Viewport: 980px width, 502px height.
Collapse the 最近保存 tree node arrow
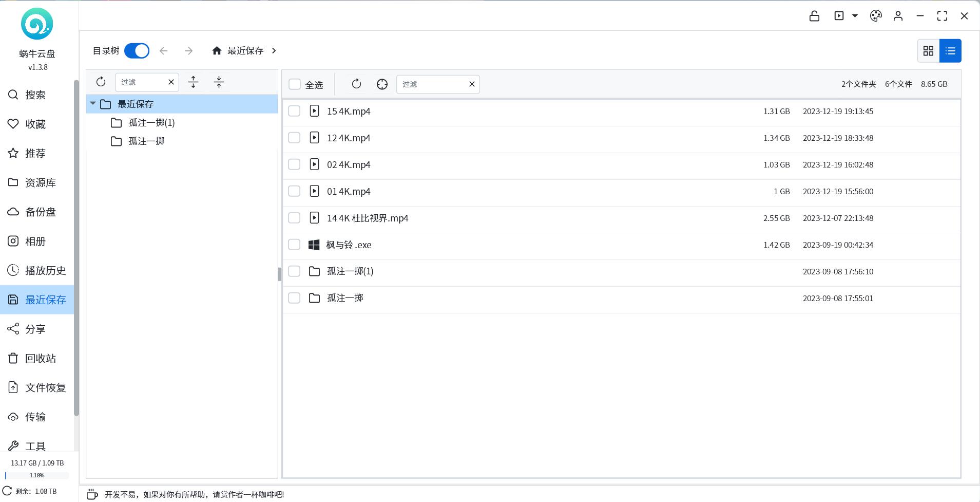pyautogui.click(x=93, y=104)
